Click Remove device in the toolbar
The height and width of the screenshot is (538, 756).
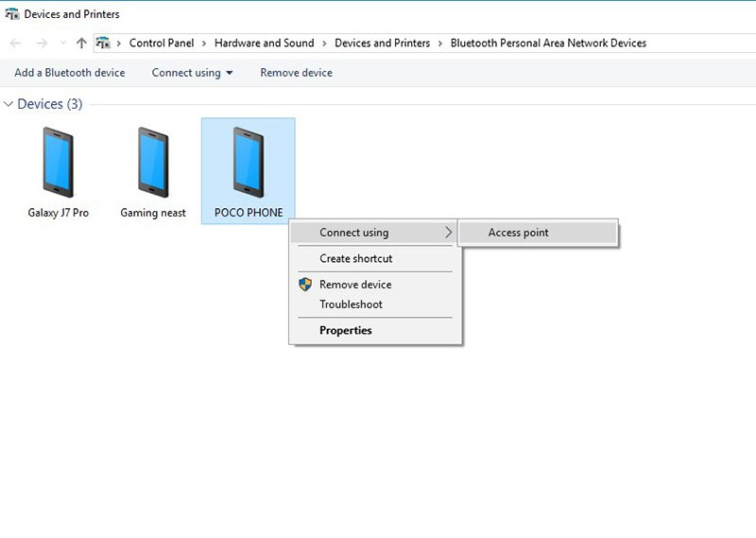click(296, 73)
